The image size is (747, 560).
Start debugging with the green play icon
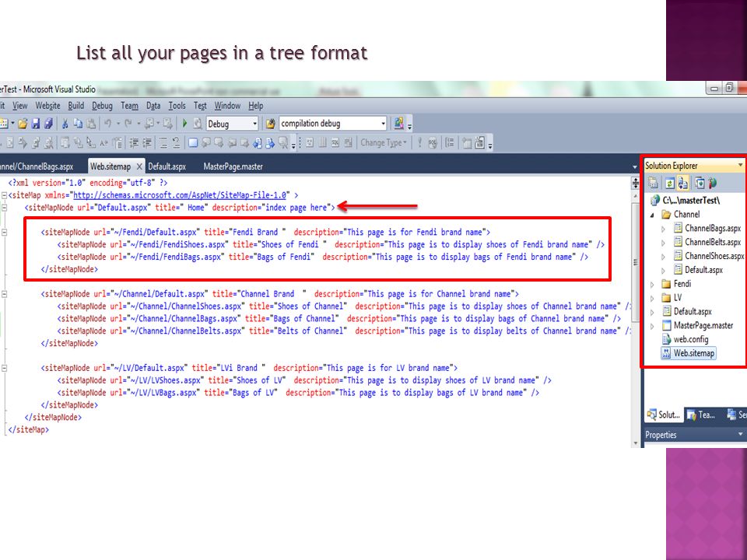pos(184,124)
